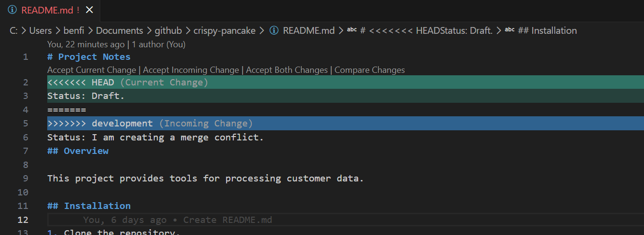The height and width of the screenshot is (235, 644).
Task: Open the crispy-pancake breadcrumb folder
Action: coord(225,30)
